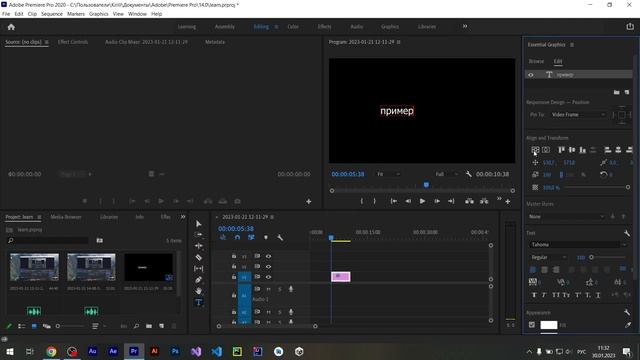
Task: Expand workspace overflow chevrons
Action: (465, 27)
